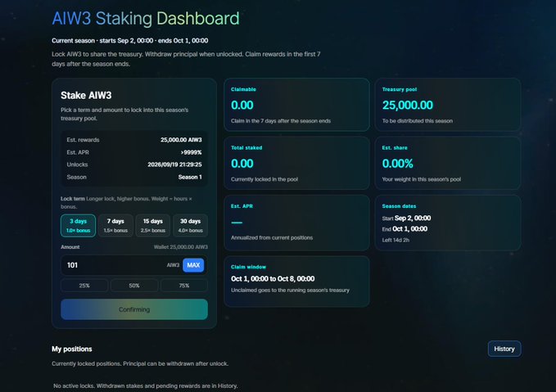Select the 7 days lock term
556x392 pixels.
[x=115, y=225]
